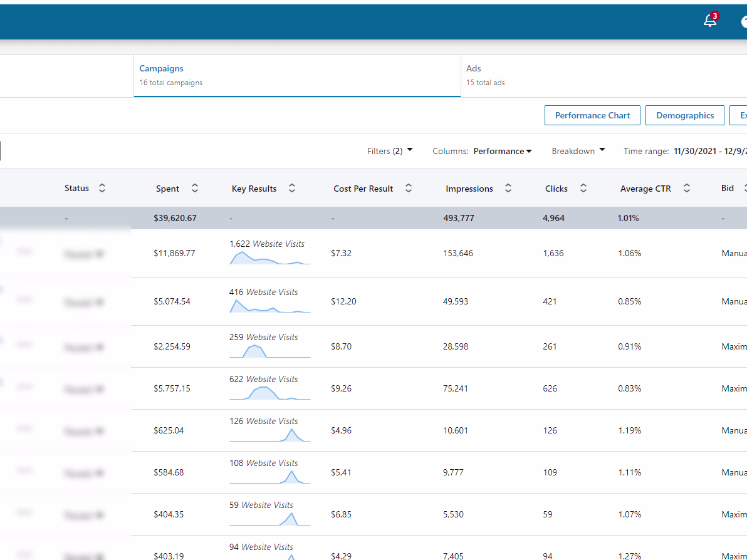Screen dimensions: 747x560
Task: Open the notifications bell icon
Action: pos(709,21)
